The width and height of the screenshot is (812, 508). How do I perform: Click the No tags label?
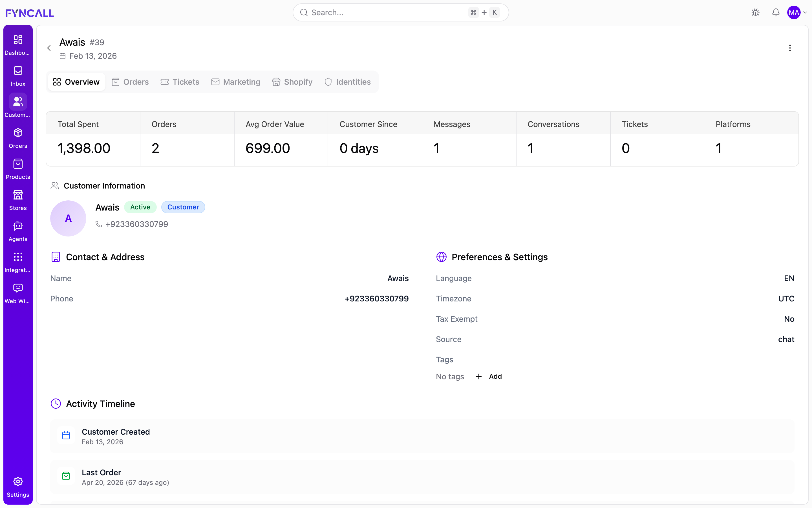tap(450, 377)
